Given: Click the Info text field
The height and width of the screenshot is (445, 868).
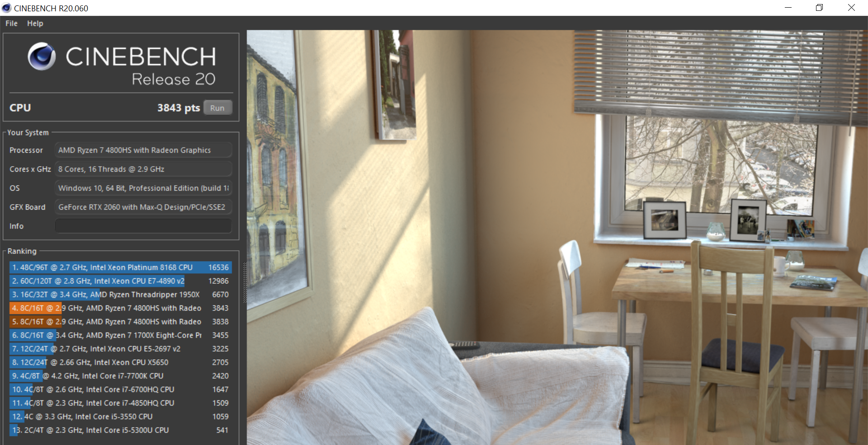Looking at the screenshot, I should point(143,226).
